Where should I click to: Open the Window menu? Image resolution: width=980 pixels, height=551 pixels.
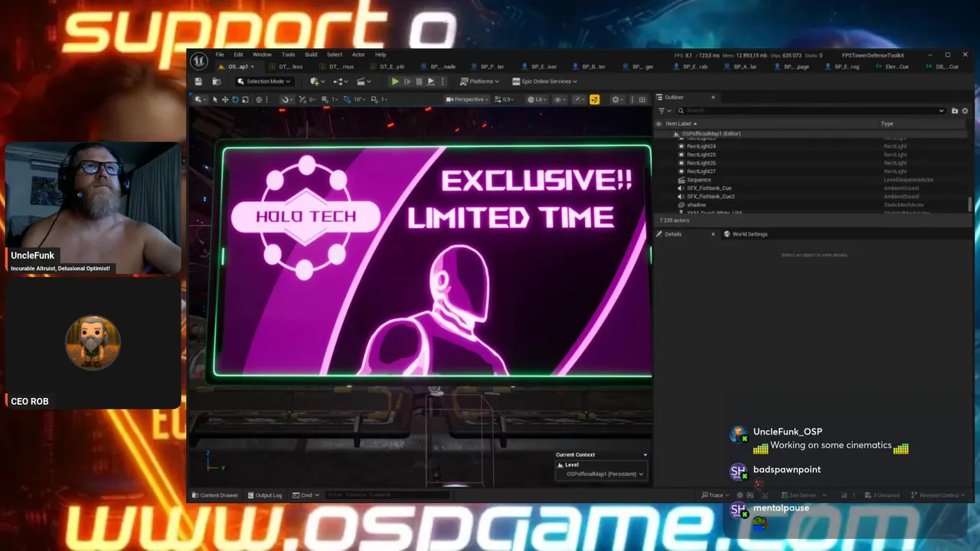(262, 55)
